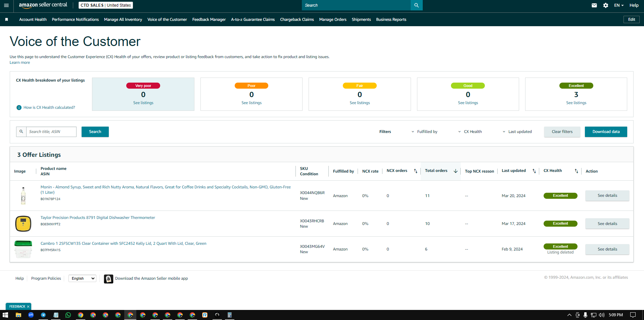Open the settings gear icon
The image size is (644, 320).
coord(606,5)
